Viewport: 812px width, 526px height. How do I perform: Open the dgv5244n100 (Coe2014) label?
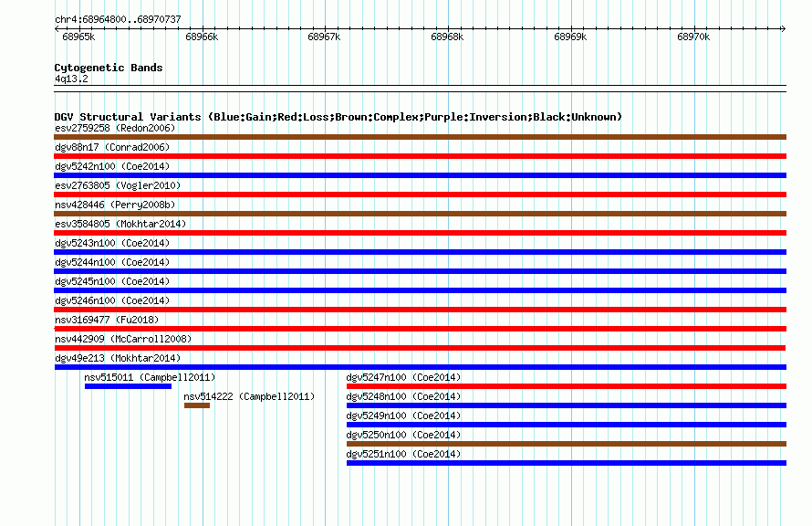112,262
